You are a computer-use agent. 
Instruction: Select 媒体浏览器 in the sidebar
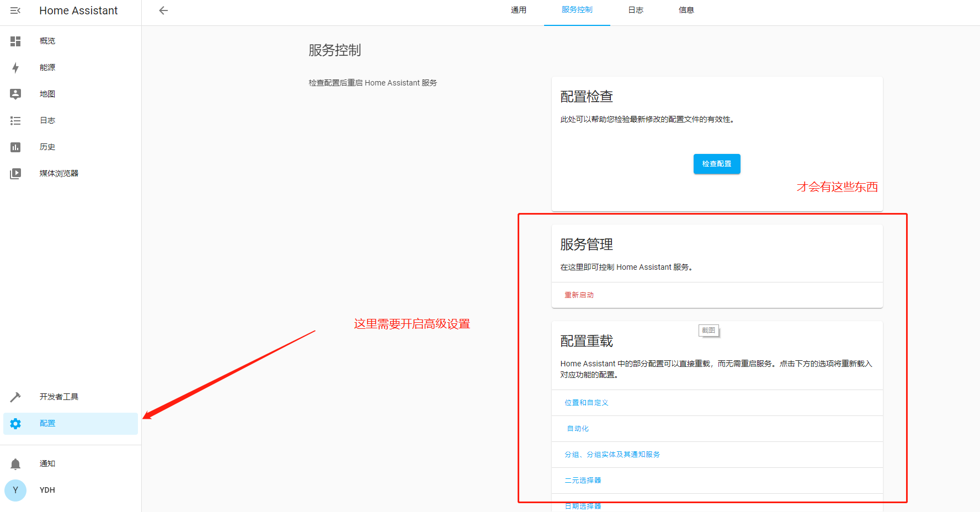pyautogui.click(x=59, y=173)
